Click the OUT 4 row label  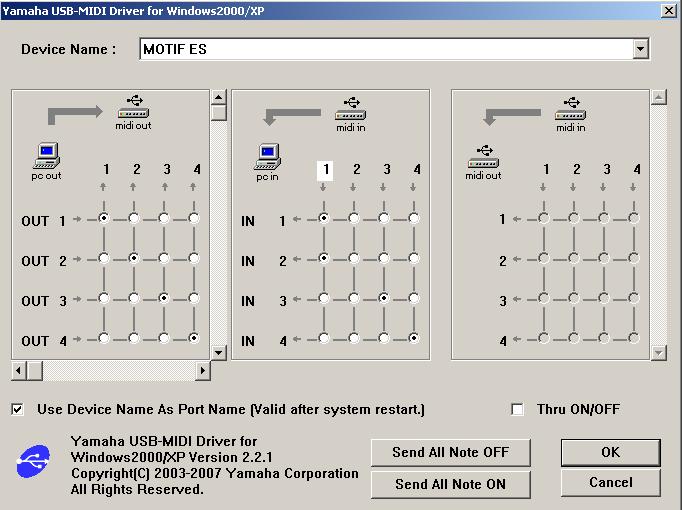[x=43, y=341]
